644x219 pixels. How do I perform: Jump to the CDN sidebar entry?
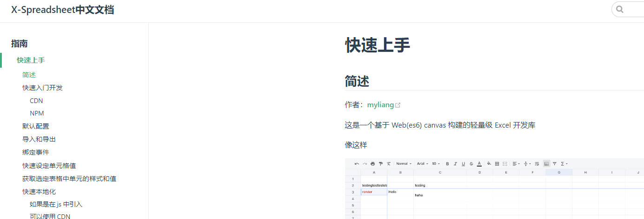coord(36,101)
